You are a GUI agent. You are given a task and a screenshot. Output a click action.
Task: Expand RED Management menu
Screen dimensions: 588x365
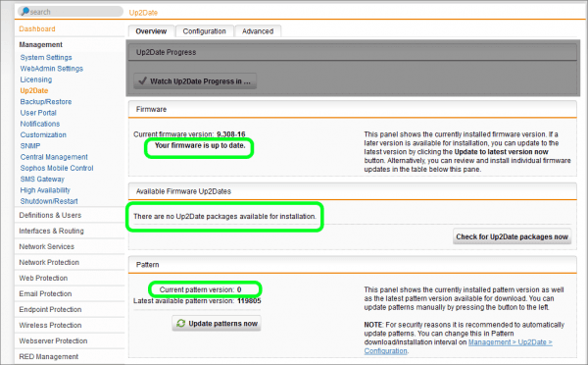point(49,357)
